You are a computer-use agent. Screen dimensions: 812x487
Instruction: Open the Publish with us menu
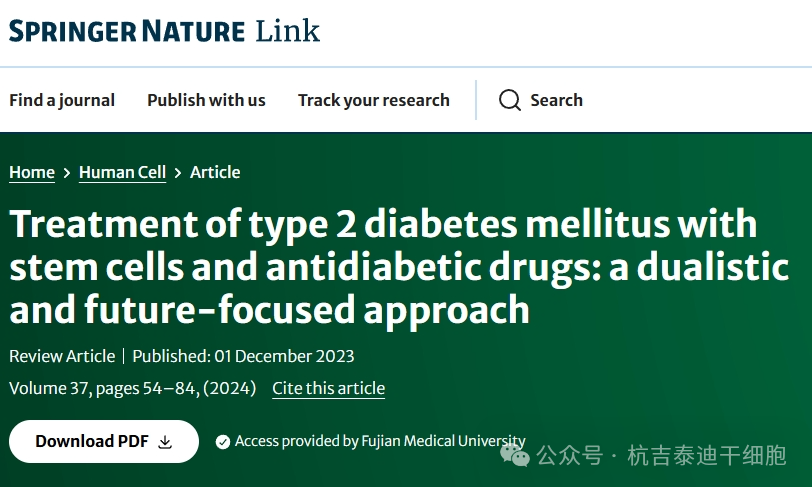point(206,100)
